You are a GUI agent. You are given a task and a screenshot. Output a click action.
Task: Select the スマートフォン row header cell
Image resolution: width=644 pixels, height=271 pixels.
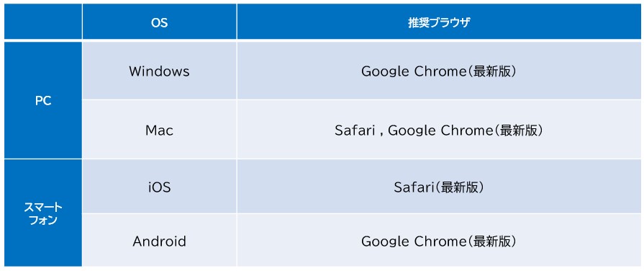(x=43, y=213)
